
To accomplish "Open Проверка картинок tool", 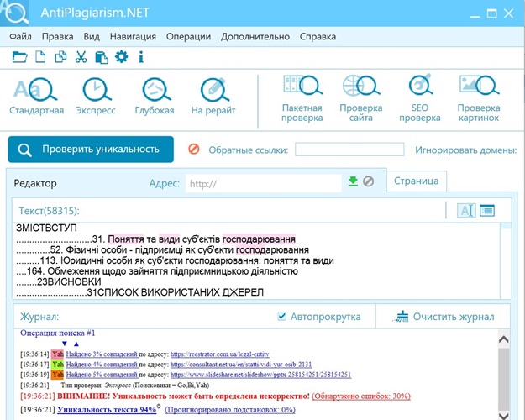I will point(479,98).
